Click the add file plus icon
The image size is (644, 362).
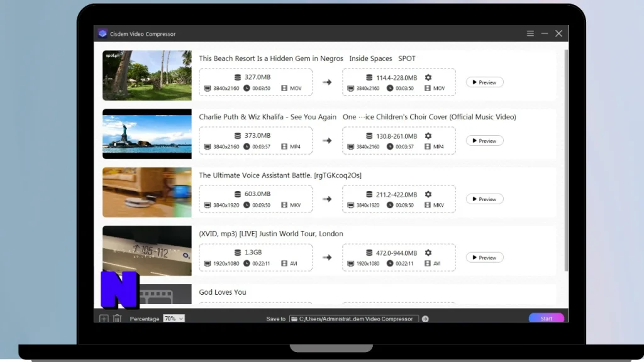coord(104,319)
